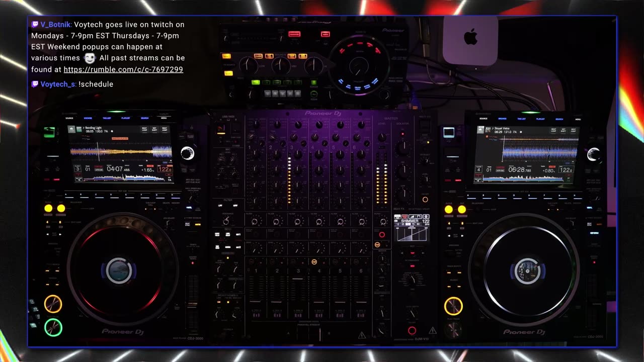Image resolution: width=644 pixels, height=362 pixels.
Task: Turn the channel 1 filter knob
Action: point(254,222)
